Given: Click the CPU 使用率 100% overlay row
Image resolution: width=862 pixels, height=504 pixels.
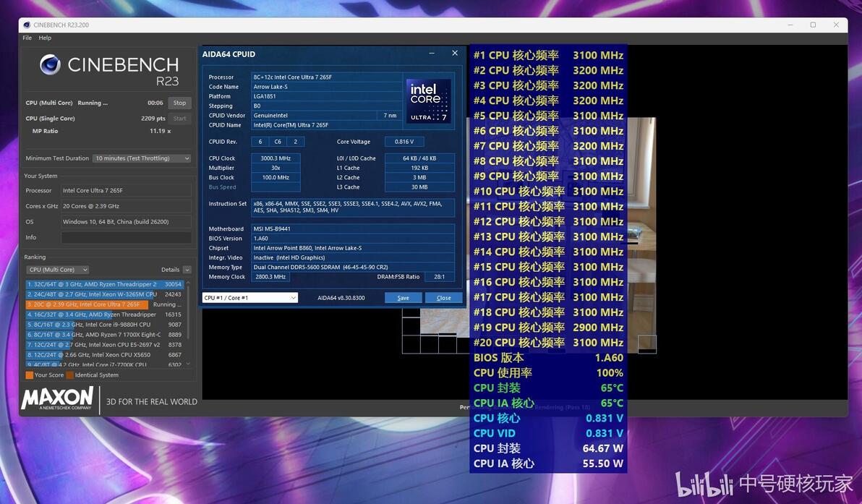Looking at the screenshot, I should point(548,372).
